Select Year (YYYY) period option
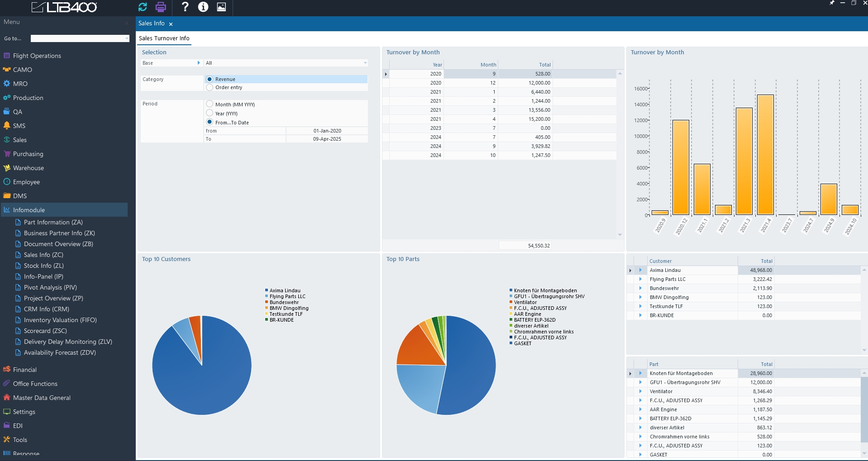The image size is (868, 461). click(x=210, y=113)
